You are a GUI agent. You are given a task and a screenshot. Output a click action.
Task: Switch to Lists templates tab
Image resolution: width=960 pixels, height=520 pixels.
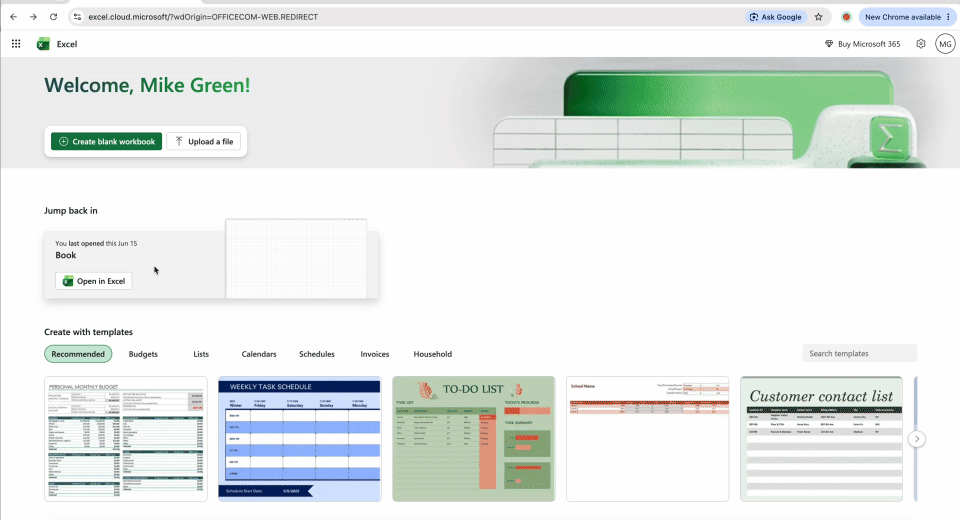tap(201, 354)
